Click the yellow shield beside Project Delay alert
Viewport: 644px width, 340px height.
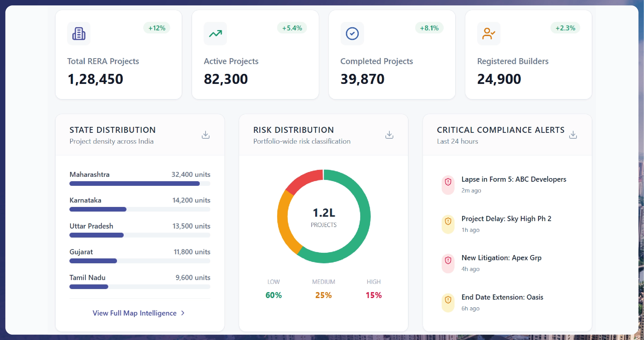pyautogui.click(x=448, y=221)
